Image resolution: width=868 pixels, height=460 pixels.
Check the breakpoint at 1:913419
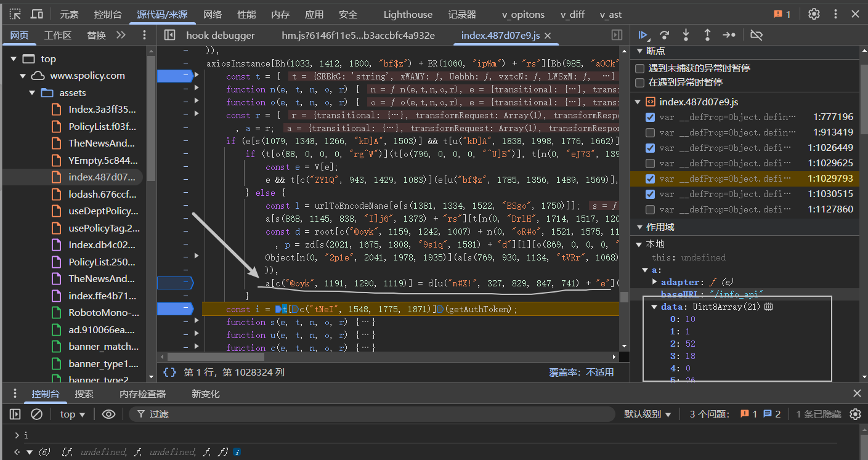point(650,132)
